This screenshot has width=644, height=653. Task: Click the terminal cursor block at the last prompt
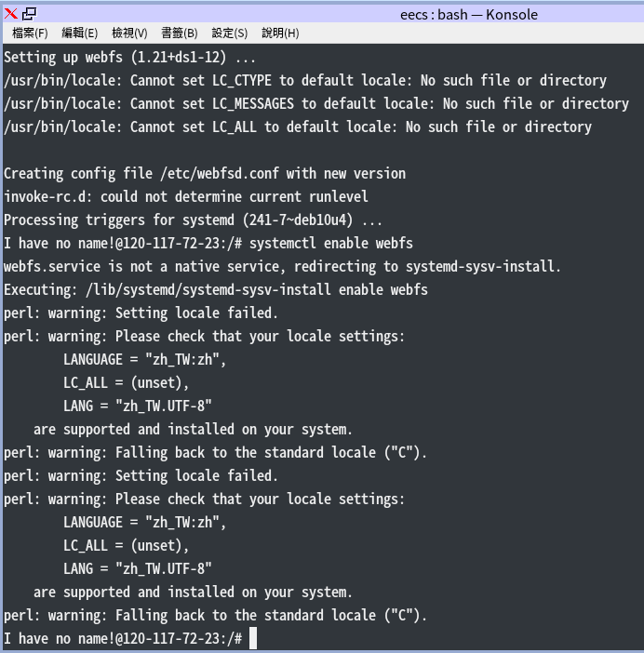(x=253, y=638)
